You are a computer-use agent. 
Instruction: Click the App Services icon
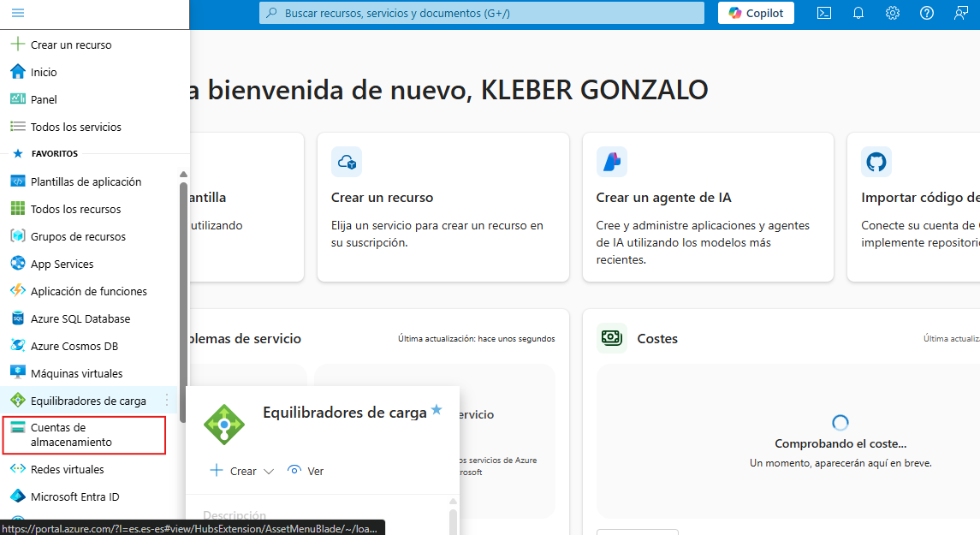tap(18, 263)
